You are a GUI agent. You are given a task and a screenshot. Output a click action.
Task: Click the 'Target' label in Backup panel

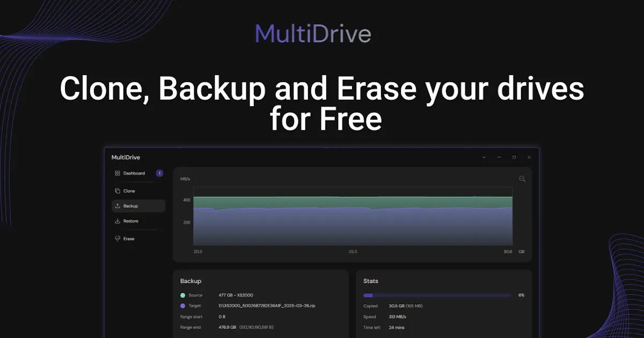pos(195,306)
